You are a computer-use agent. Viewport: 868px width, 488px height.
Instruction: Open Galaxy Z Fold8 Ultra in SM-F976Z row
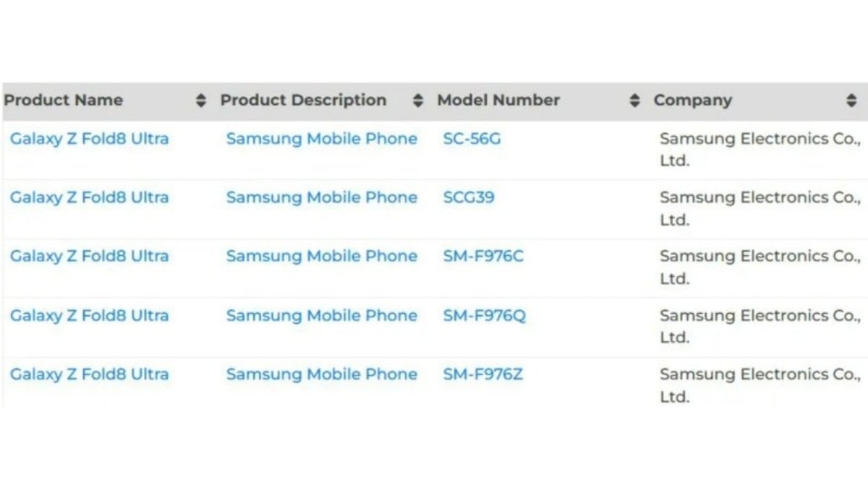pos(89,374)
